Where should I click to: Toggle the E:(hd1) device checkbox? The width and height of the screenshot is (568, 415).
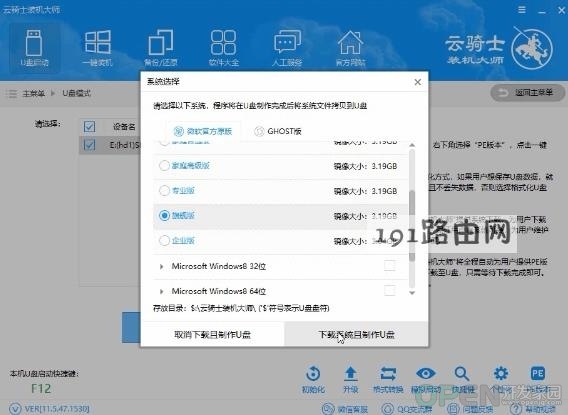[x=89, y=145]
